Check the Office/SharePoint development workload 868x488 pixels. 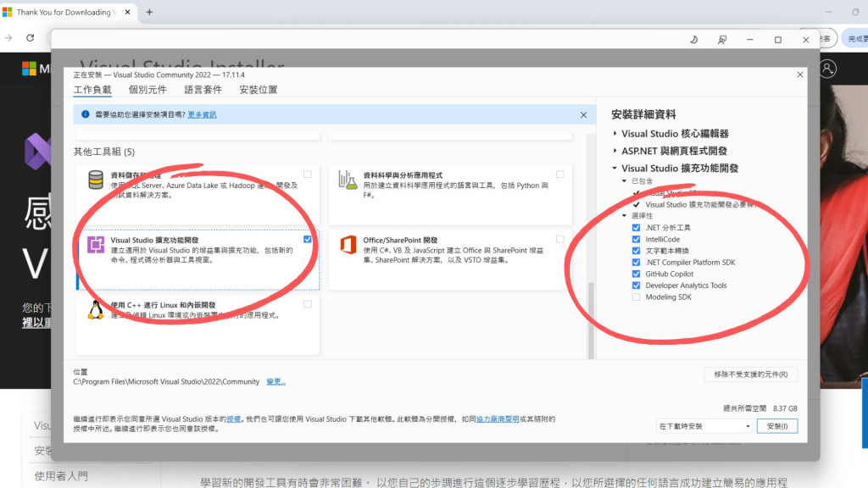pyautogui.click(x=559, y=240)
